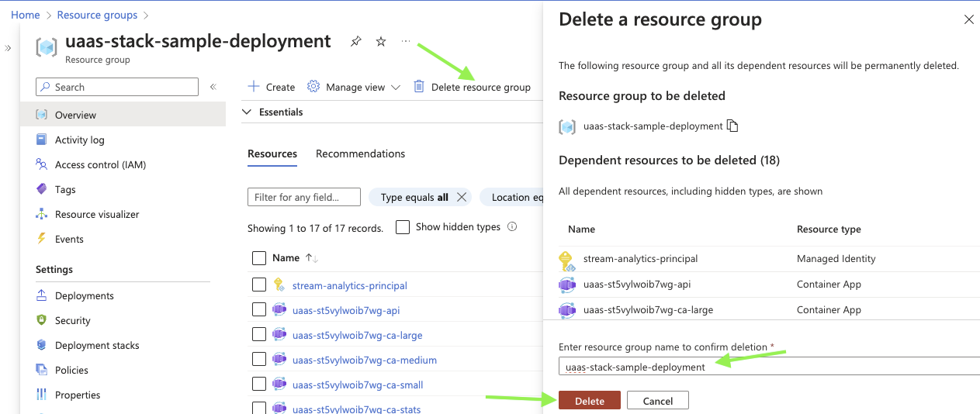980x414 pixels.
Task: Open the Manage view dropdown
Action: pyautogui.click(x=354, y=87)
